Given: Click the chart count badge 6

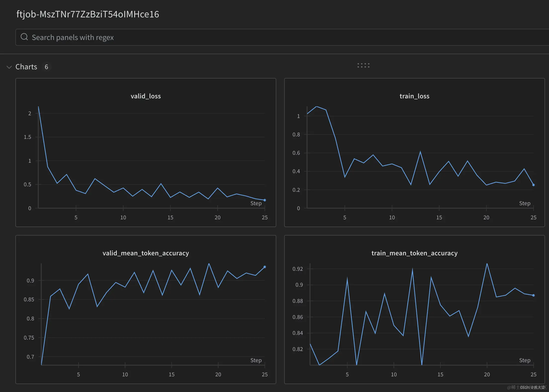Looking at the screenshot, I should click(46, 67).
